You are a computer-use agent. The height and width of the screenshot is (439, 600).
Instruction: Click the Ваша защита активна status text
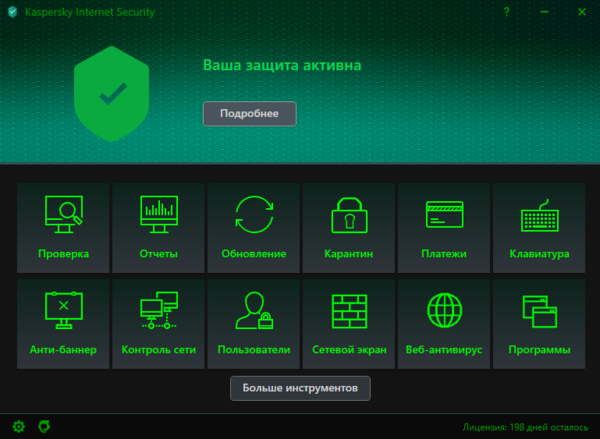282,65
